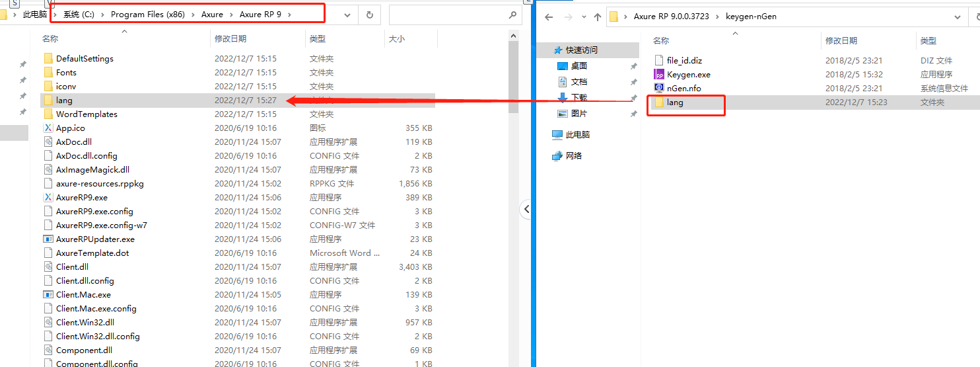Image resolution: width=980 pixels, height=367 pixels.
Task: Click Program Files (x86) breadcrumb
Action: click(147, 15)
